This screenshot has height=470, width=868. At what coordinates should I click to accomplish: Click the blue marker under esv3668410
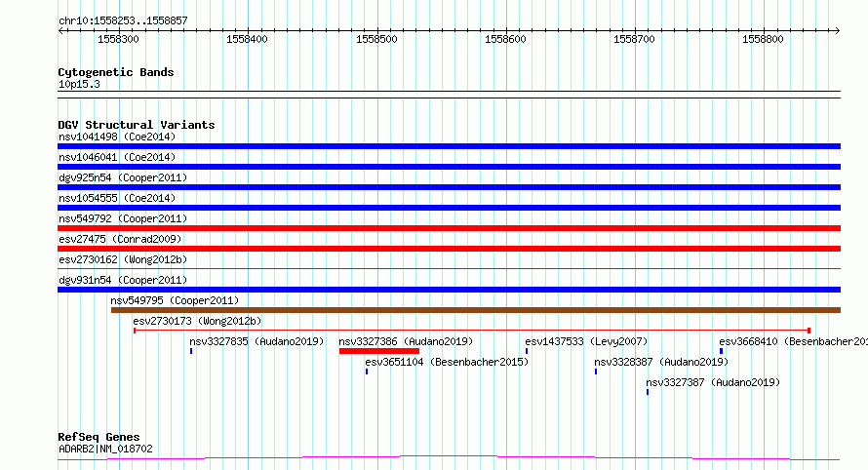[x=721, y=351]
